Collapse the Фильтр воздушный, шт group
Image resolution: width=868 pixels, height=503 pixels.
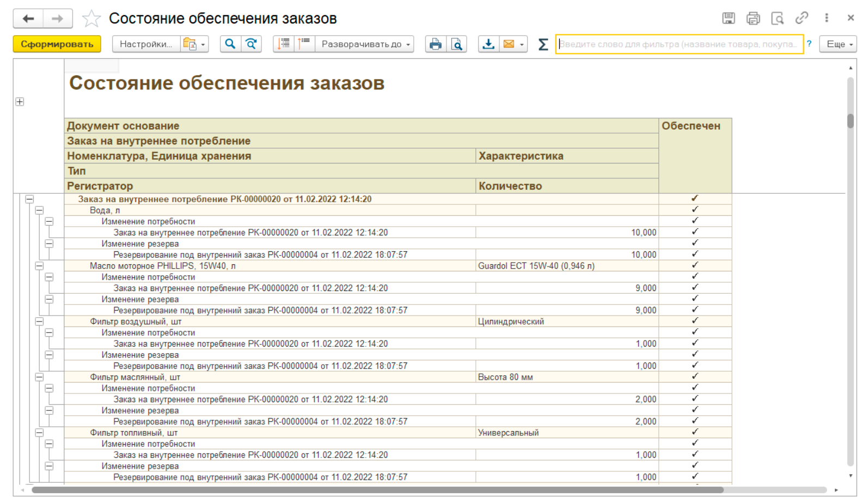pos(39,322)
